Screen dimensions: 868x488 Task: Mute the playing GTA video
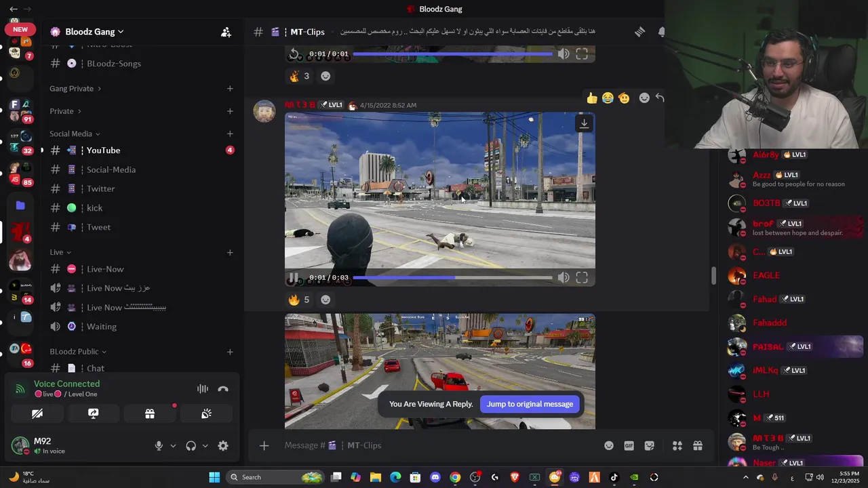click(564, 277)
